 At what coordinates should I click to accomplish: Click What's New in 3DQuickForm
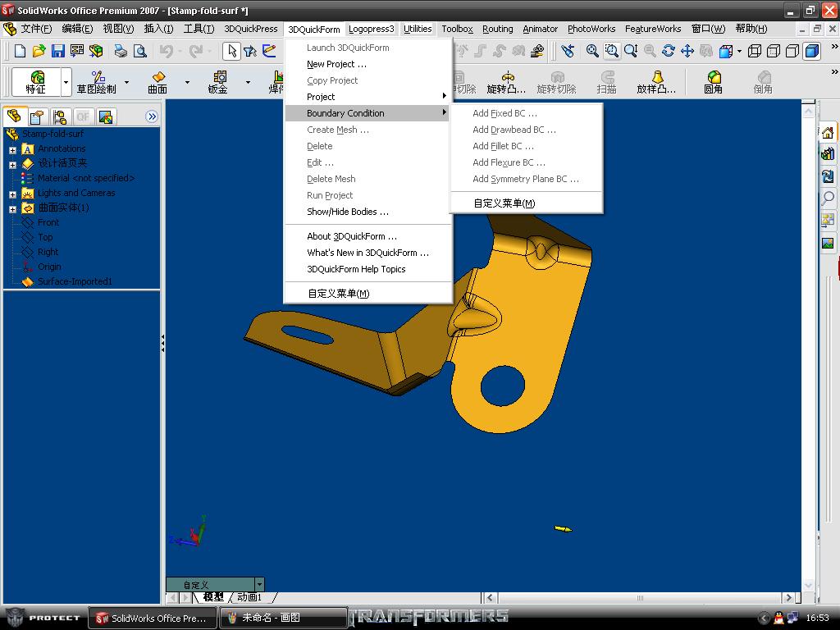[368, 253]
